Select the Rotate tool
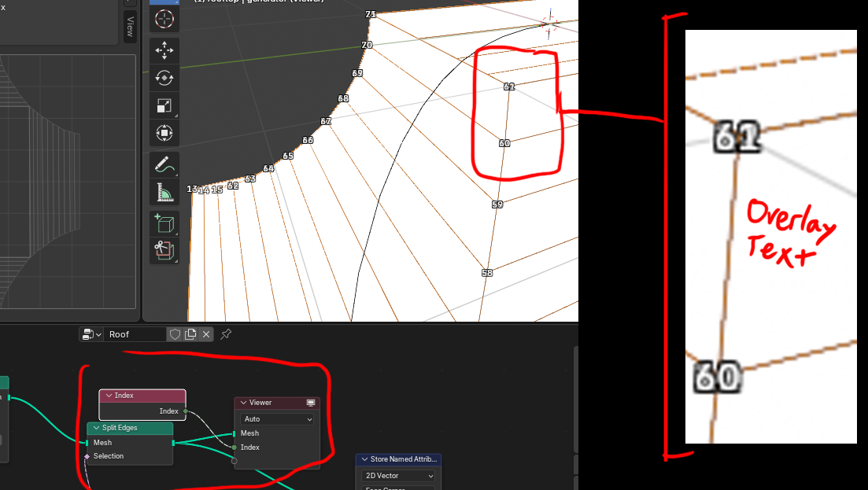Image resolution: width=868 pixels, height=490 pixels. 164,78
